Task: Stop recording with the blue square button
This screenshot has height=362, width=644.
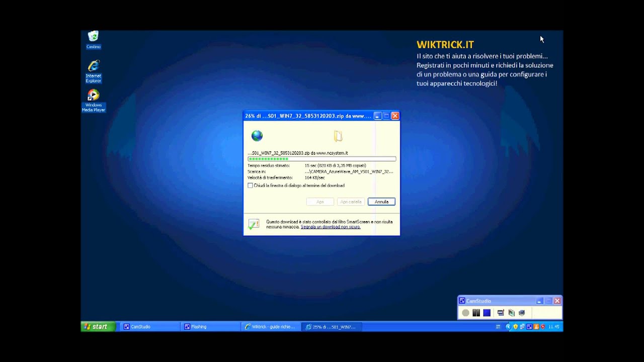Action: pos(487,313)
